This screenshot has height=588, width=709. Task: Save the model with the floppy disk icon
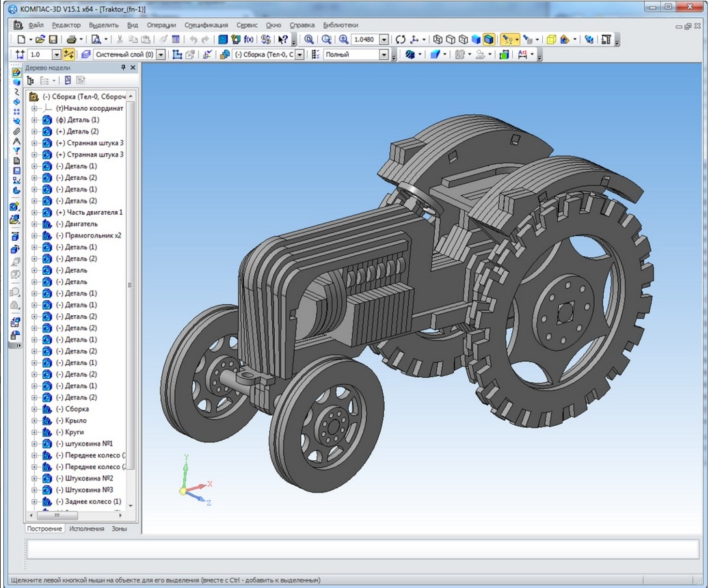pyautogui.click(x=53, y=40)
